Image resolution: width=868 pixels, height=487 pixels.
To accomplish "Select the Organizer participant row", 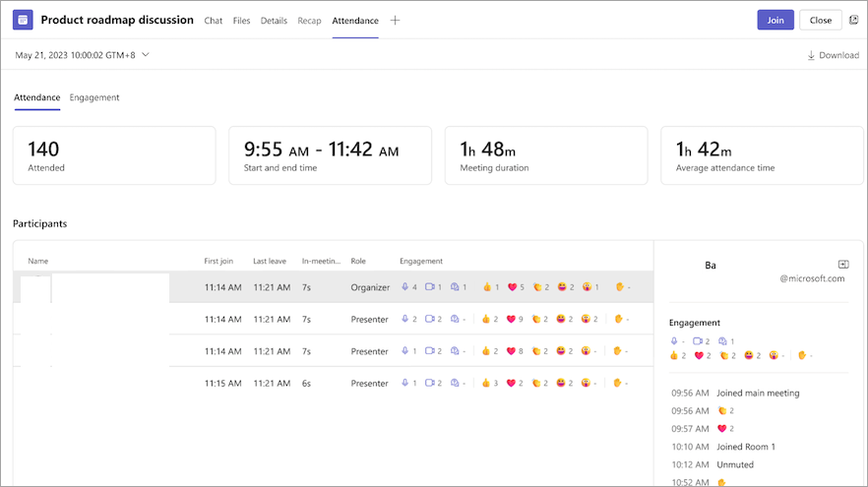I will point(334,286).
